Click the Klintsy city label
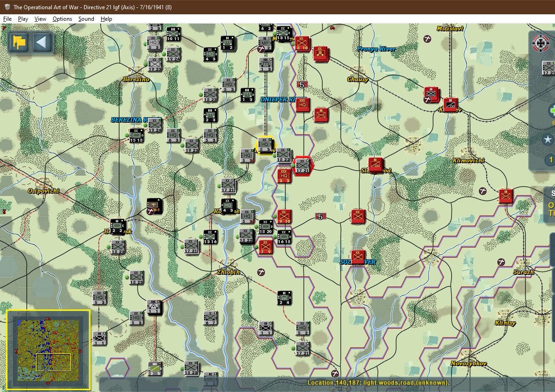Image resolution: width=555 pixels, height=392 pixels. pos(505,323)
